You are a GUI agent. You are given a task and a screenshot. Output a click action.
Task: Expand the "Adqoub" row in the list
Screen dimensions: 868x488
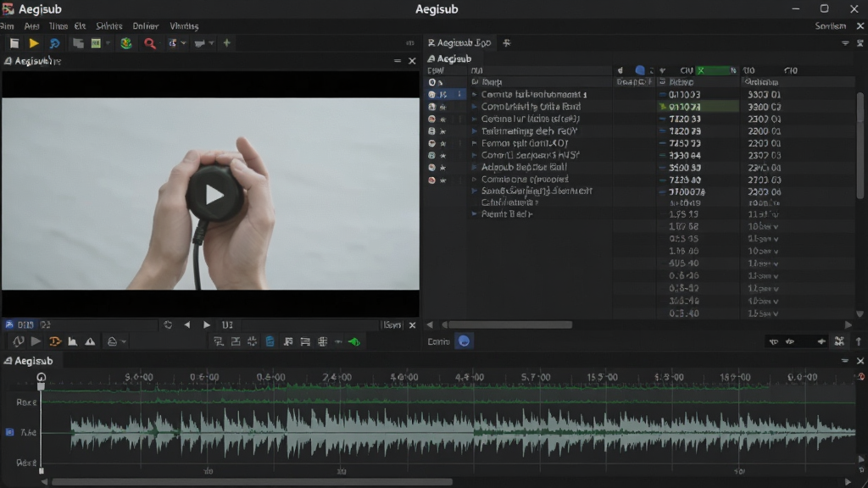[x=474, y=167]
